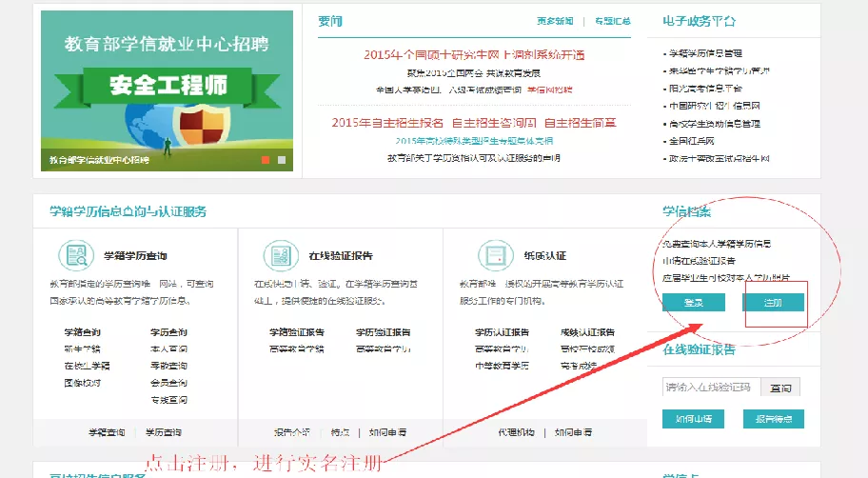Click the 注册 button under 学信档案
This screenshot has height=478, width=868.
774,303
